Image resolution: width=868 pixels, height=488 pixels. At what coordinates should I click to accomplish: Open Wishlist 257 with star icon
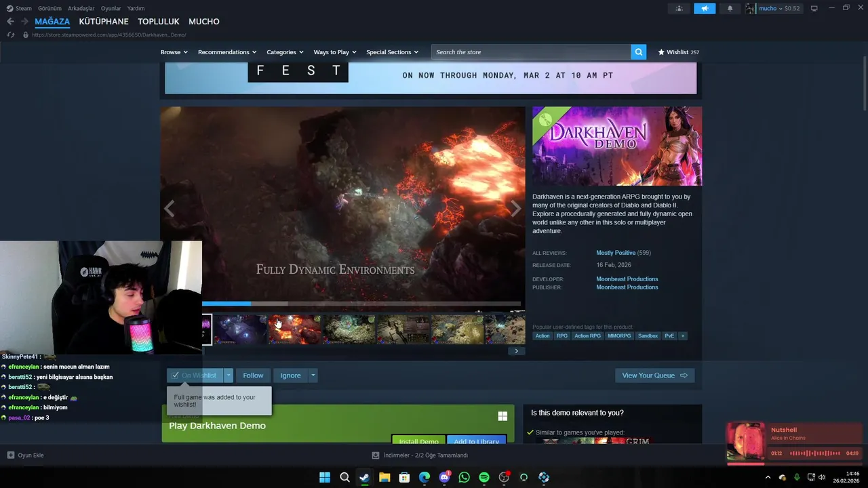tap(678, 52)
